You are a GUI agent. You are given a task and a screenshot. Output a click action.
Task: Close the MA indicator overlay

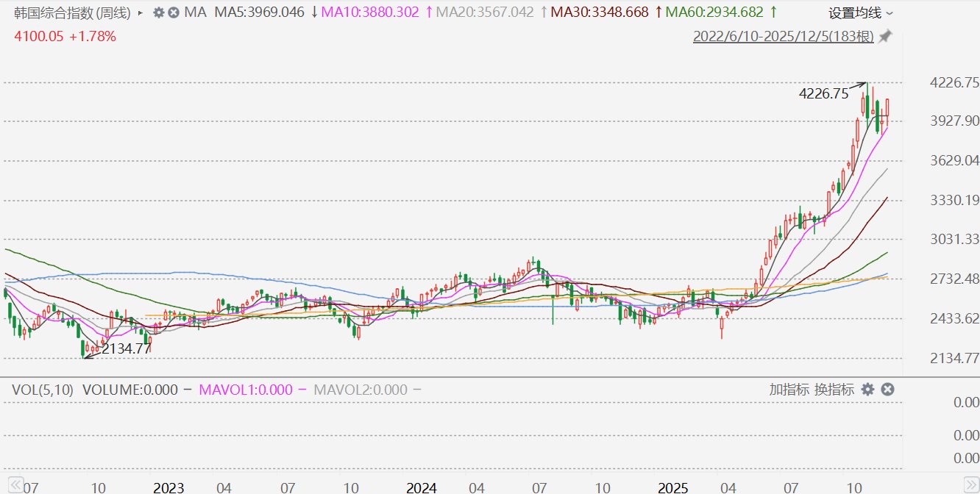[173, 12]
